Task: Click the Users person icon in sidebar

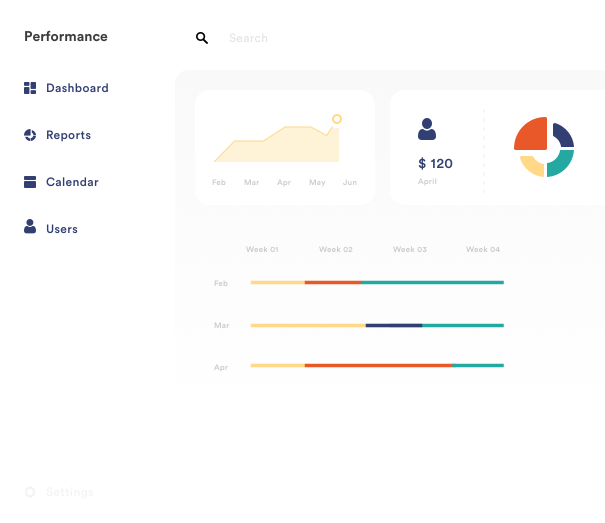Action: tap(30, 227)
